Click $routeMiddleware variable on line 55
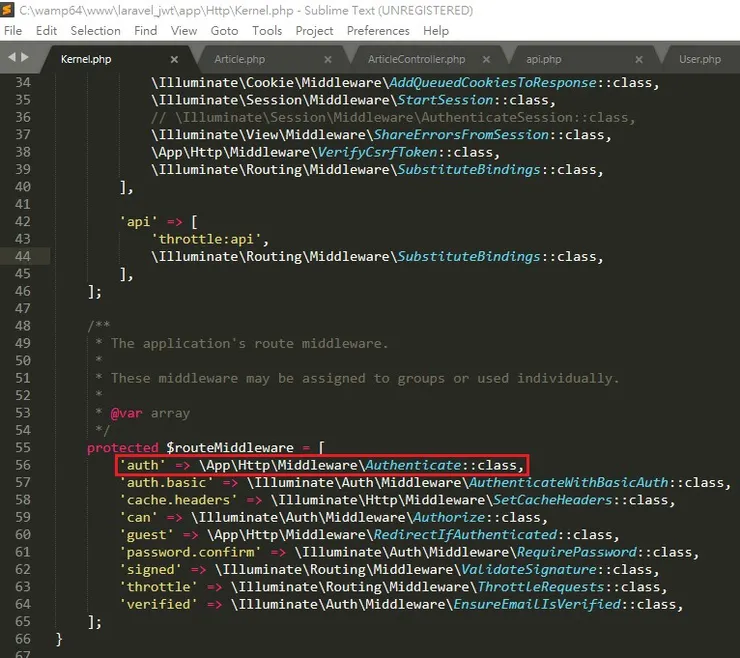740x658 pixels. click(x=229, y=447)
